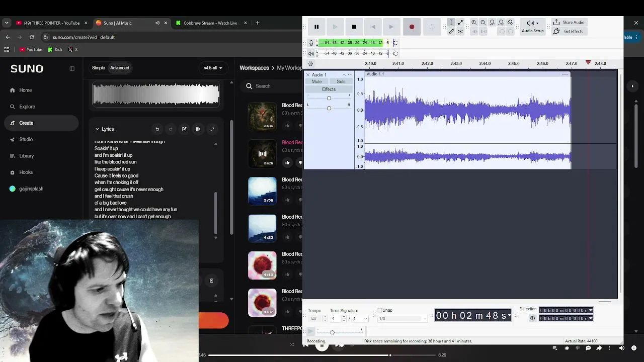Open the time display format dropdown

pos(509,316)
